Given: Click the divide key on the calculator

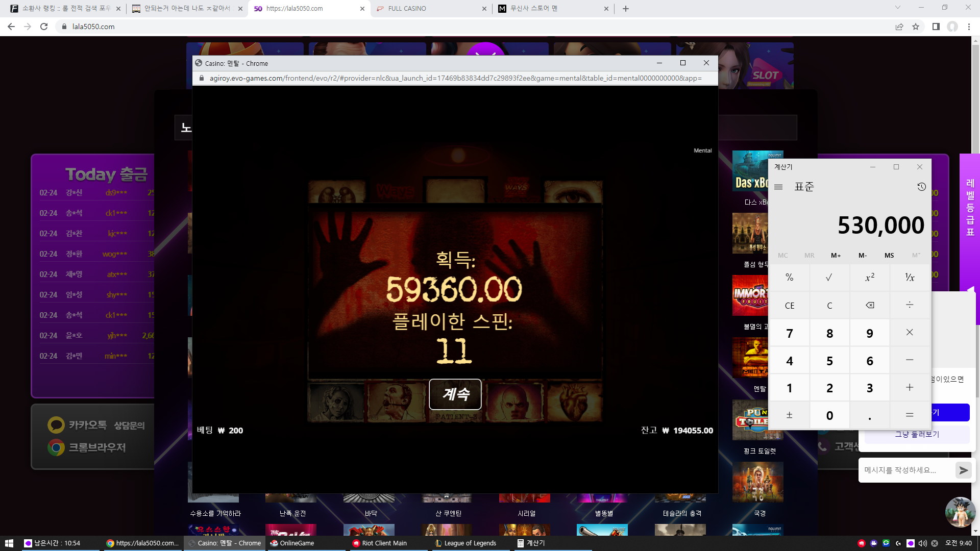Looking at the screenshot, I should click(910, 306).
